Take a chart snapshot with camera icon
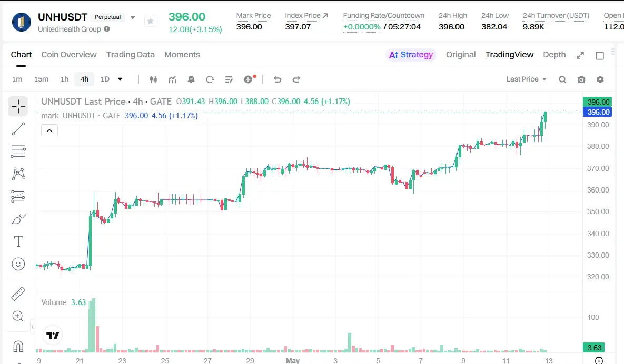The image size is (624, 364). pos(581,79)
